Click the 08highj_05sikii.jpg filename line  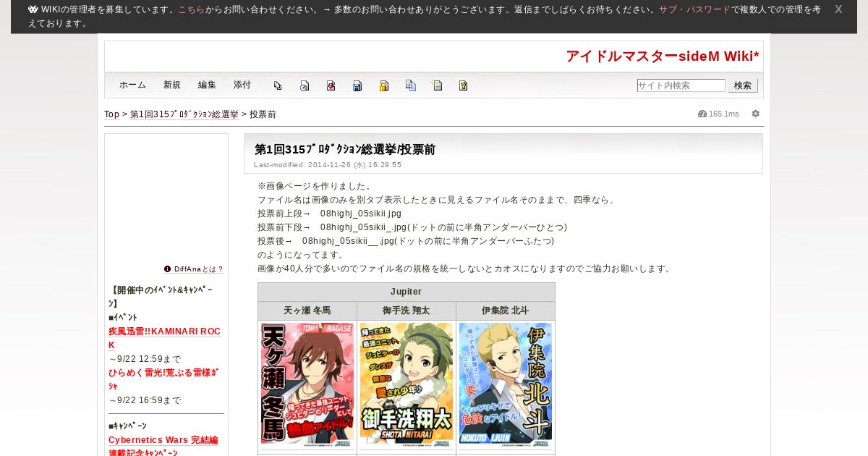(x=329, y=214)
